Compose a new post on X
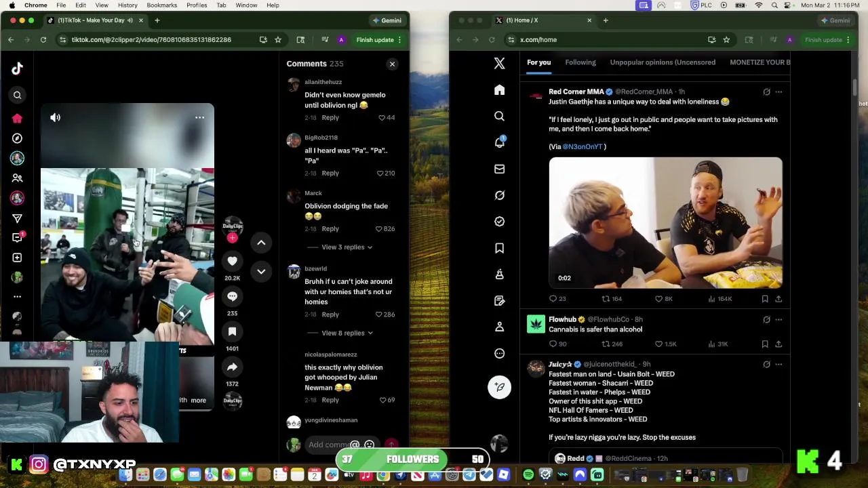Screen dimensions: 868x488 coord(499,386)
